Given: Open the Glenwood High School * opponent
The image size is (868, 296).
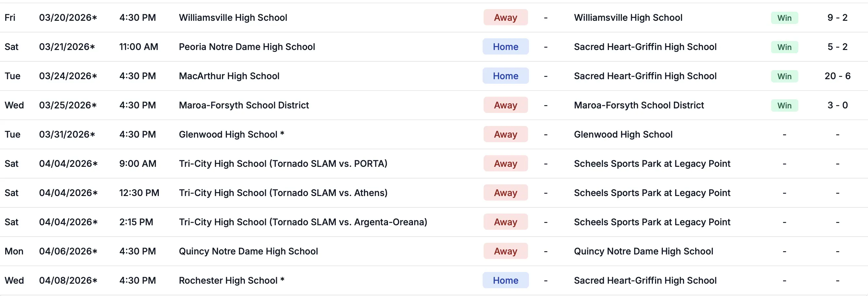Looking at the screenshot, I should coord(231,134).
